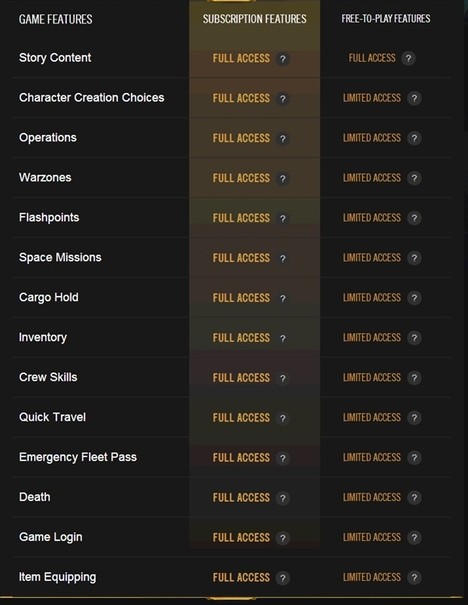Image resolution: width=468 pixels, height=605 pixels.
Task: Click Limited Access text for Operations
Action: [372, 138]
